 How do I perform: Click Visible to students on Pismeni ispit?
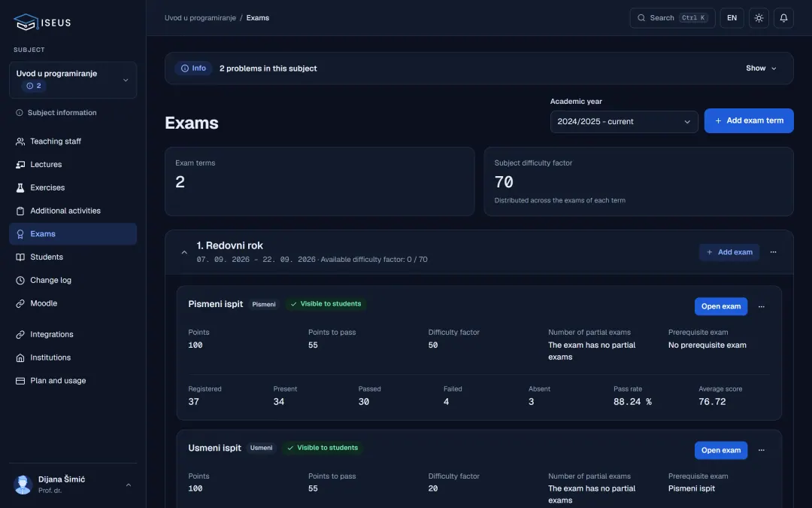(326, 304)
